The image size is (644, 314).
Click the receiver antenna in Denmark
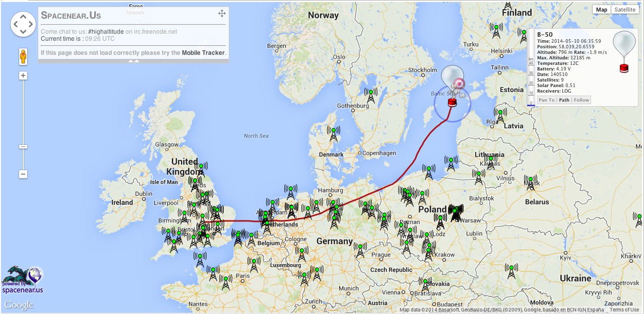click(333, 133)
